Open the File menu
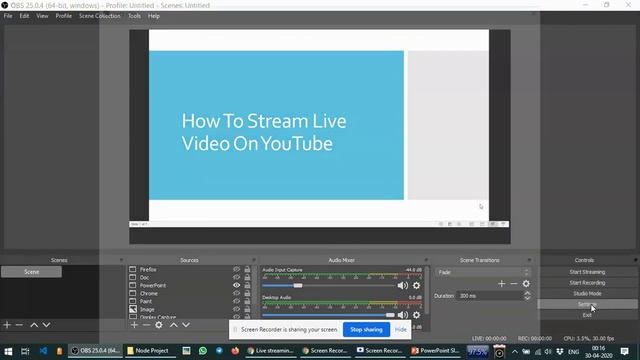This screenshot has height=360, width=640. [x=8, y=16]
